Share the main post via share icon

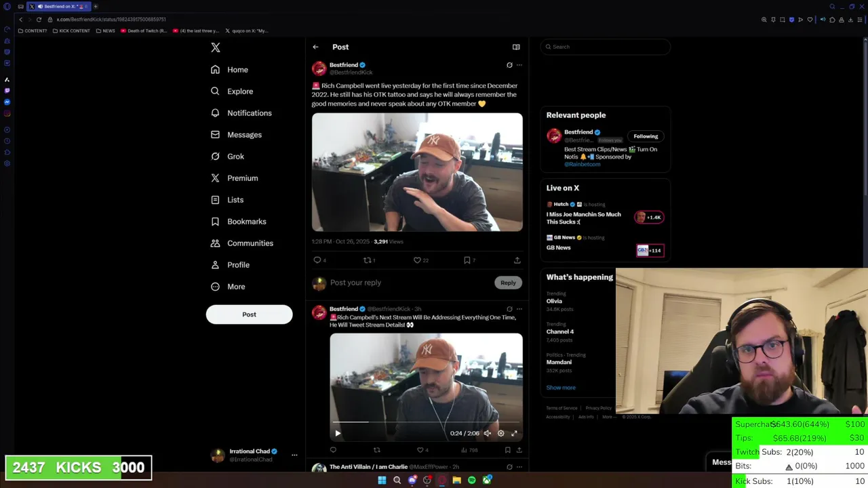tap(517, 260)
